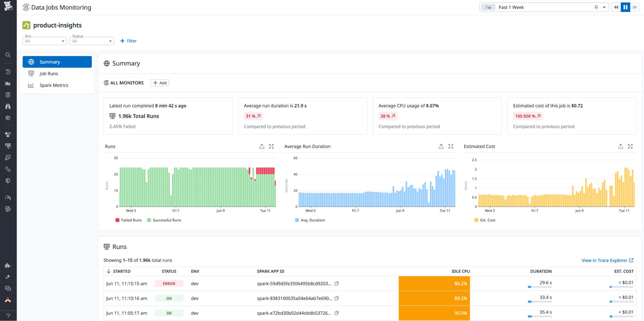Open the Spark Metrics tab

point(54,85)
